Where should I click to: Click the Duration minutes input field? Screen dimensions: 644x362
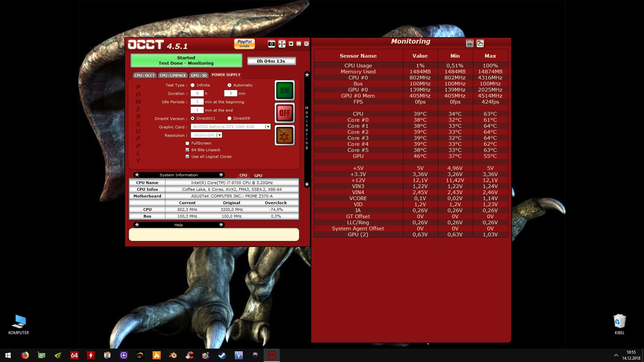230,94
